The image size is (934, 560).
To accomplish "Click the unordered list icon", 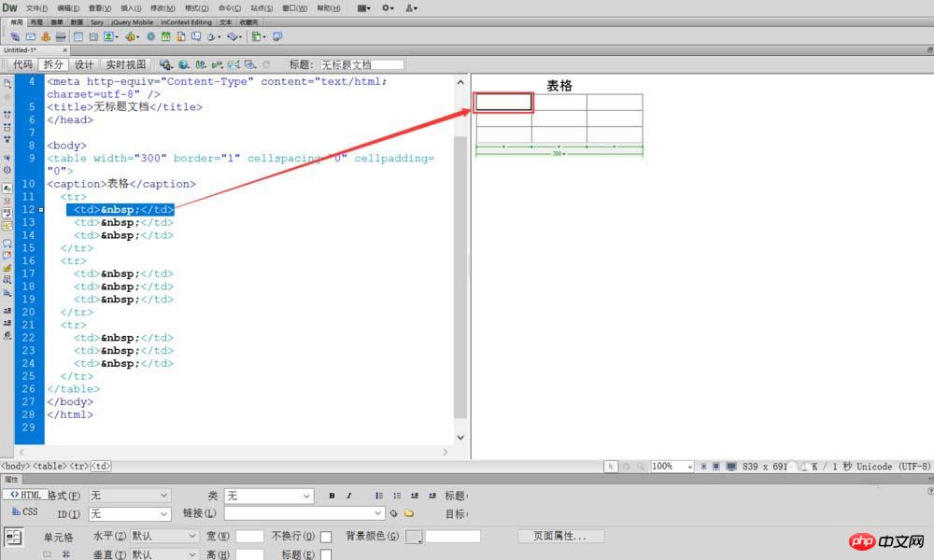I will click(379, 496).
